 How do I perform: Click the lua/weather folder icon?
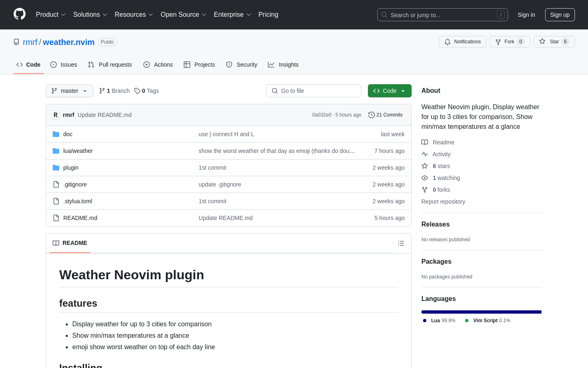pos(56,151)
